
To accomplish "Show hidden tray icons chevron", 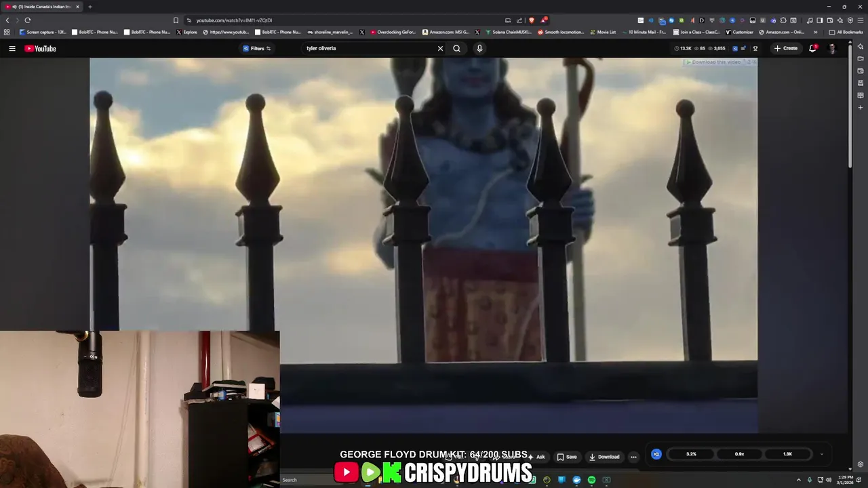I will pyautogui.click(x=798, y=480).
